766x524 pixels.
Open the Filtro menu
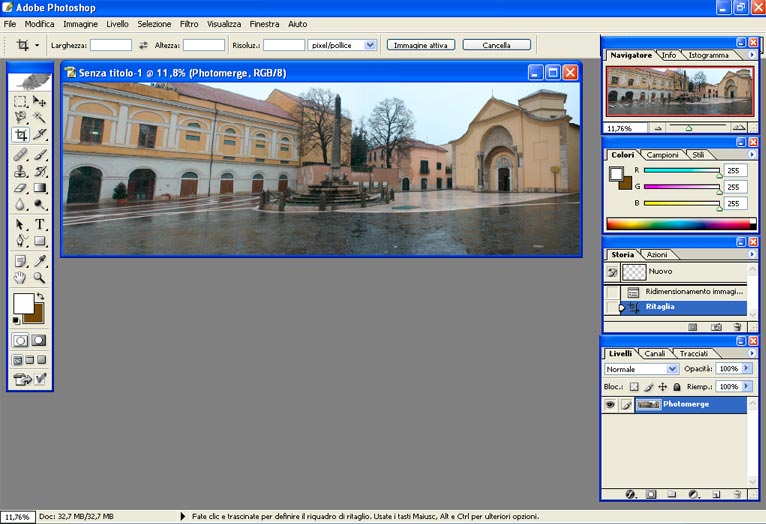click(189, 23)
